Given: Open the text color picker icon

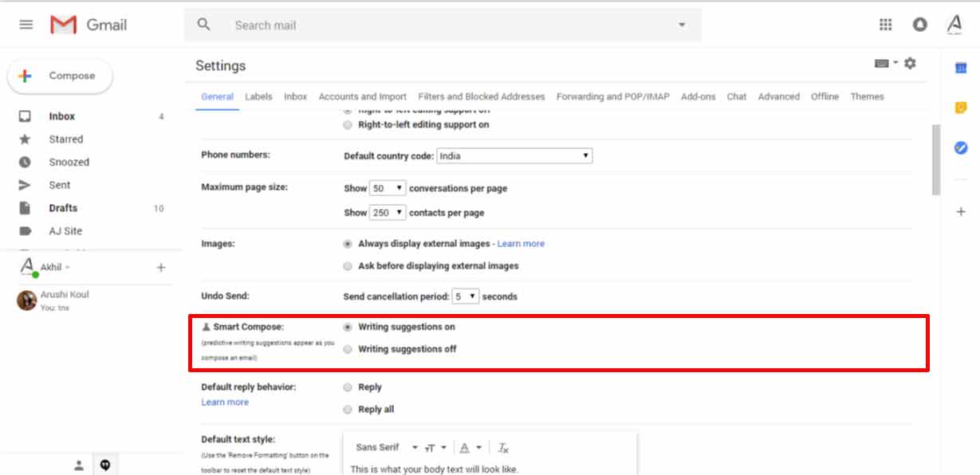Looking at the screenshot, I should click(464, 448).
